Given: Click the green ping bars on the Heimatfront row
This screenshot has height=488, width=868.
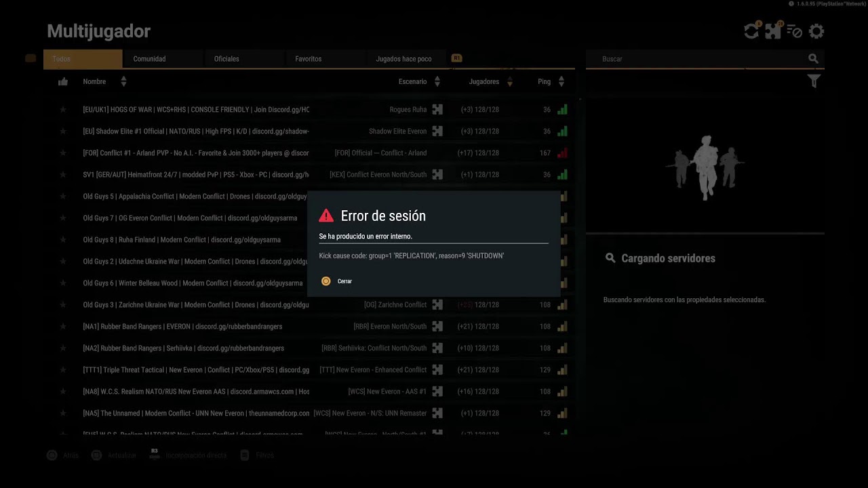Looking at the screenshot, I should pyautogui.click(x=562, y=174).
